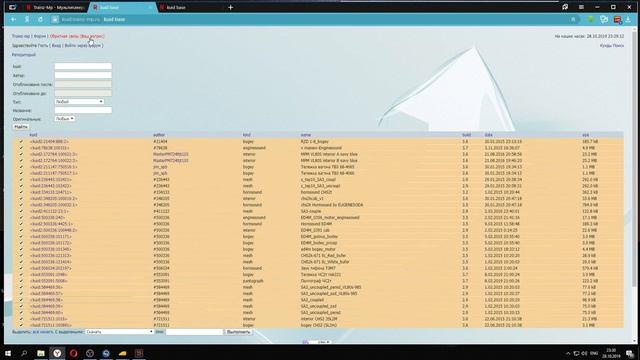This screenshot has width=640, height=360.
Task: Open the Тип dropdown set to Любой
Action: click(79, 102)
